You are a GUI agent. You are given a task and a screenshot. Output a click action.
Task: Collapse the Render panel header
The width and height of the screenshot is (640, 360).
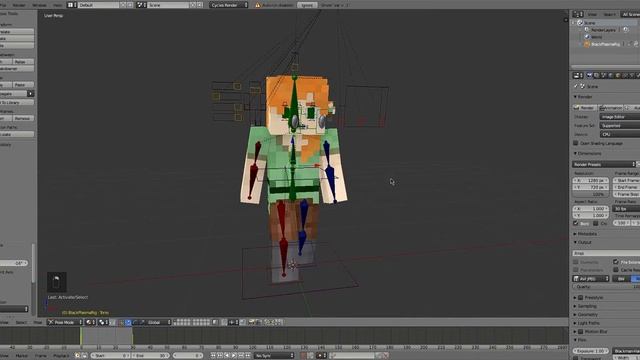coord(584,97)
